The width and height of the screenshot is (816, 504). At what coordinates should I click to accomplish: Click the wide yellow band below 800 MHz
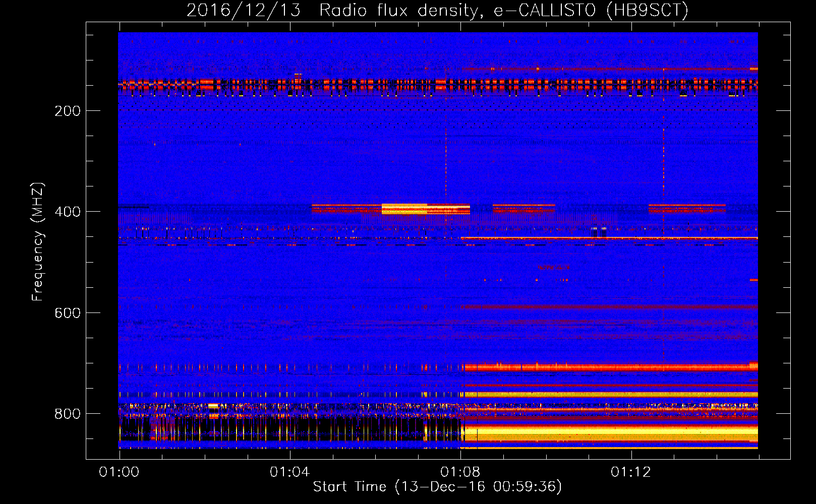click(x=611, y=433)
